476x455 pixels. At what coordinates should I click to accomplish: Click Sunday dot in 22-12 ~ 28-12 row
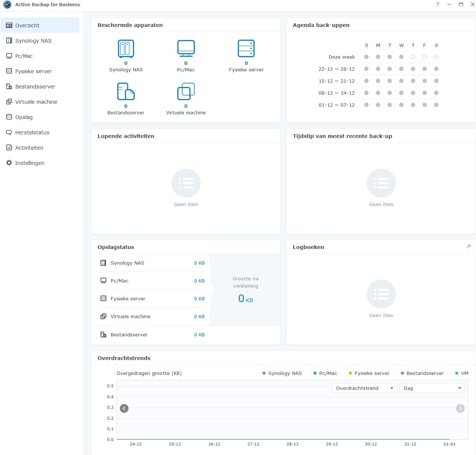pyautogui.click(x=366, y=69)
